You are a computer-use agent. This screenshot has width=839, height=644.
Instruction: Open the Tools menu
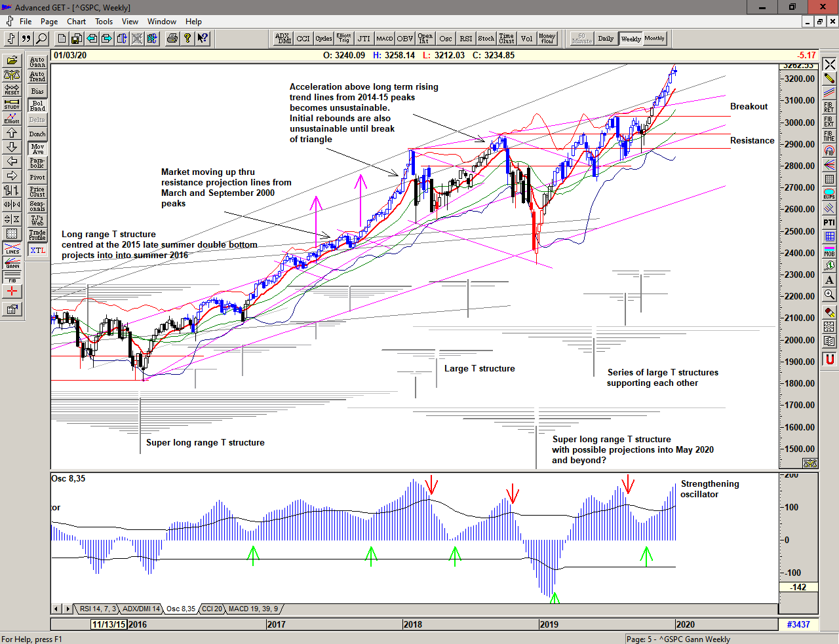pyautogui.click(x=104, y=22)
